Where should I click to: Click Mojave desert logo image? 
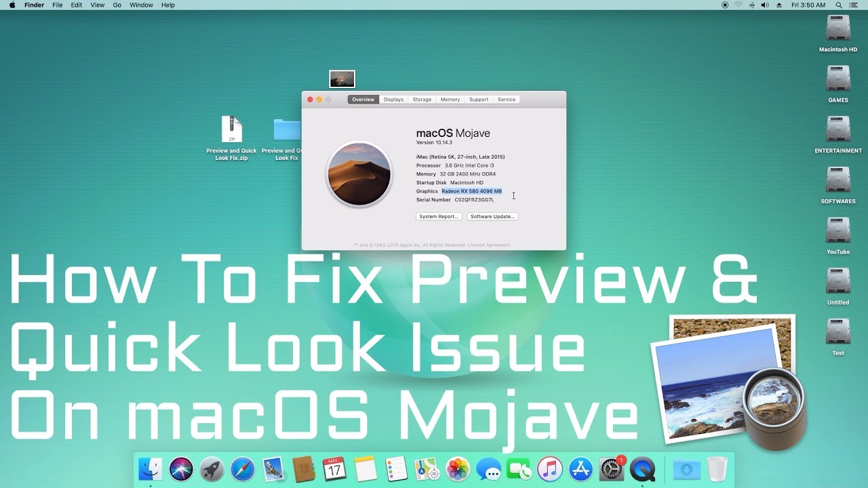point(359,174)
